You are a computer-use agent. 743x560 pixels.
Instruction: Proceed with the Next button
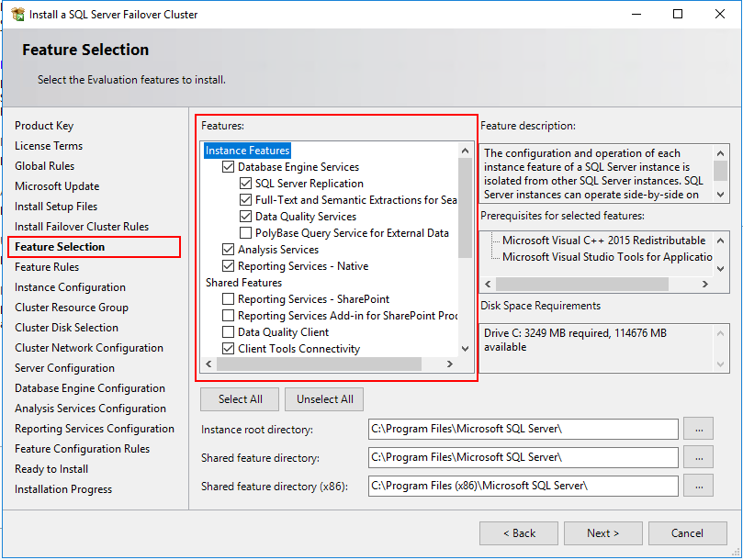click(x=603, y=533)
